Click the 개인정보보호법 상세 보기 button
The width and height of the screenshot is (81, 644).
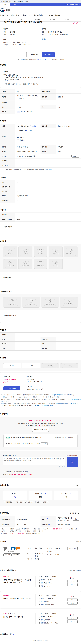pos(40,430)
